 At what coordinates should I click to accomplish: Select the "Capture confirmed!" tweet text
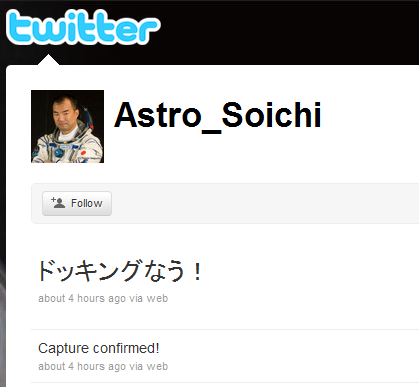tap(99, 348)
